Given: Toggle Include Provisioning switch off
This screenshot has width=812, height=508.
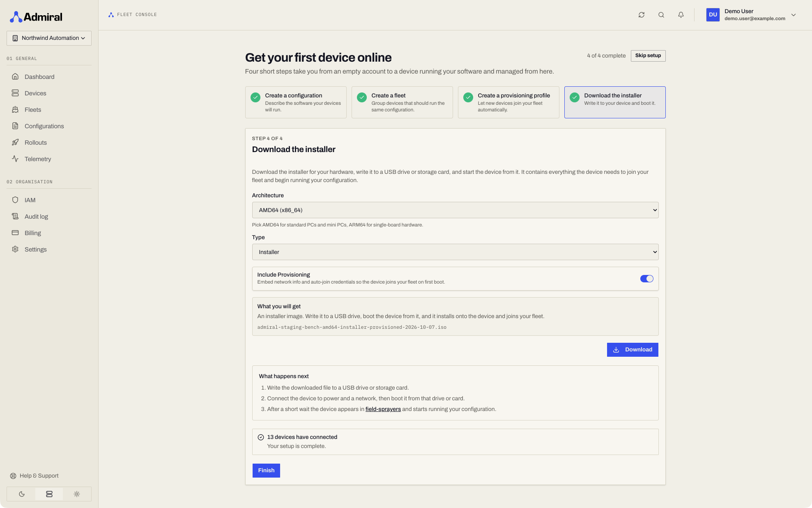Looking at the screenshot, I should pyautogui.click(x=646, y=279).
